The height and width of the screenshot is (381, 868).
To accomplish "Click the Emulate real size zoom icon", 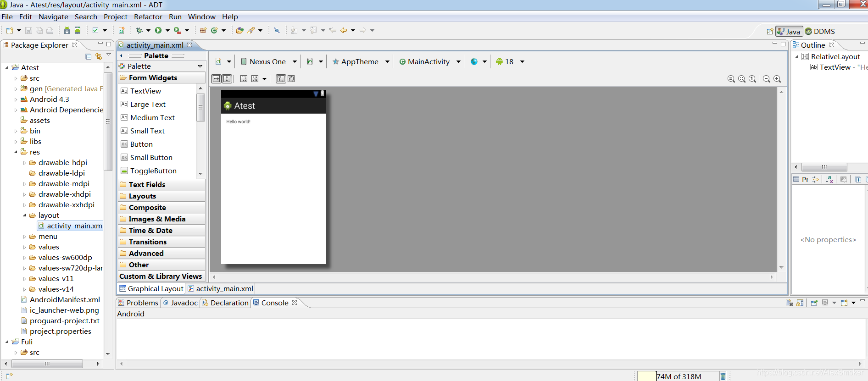I will (731, 79).
